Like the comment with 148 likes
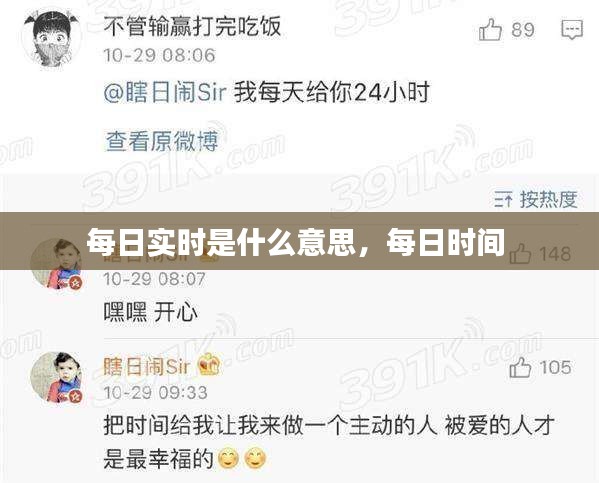The image size is (599, 483). click(x=520, y=253)
